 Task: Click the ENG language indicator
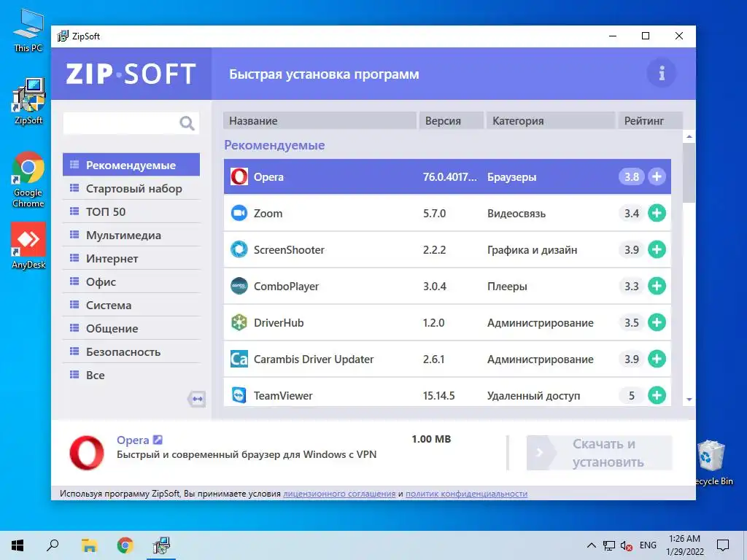click(x=648, y=545)
